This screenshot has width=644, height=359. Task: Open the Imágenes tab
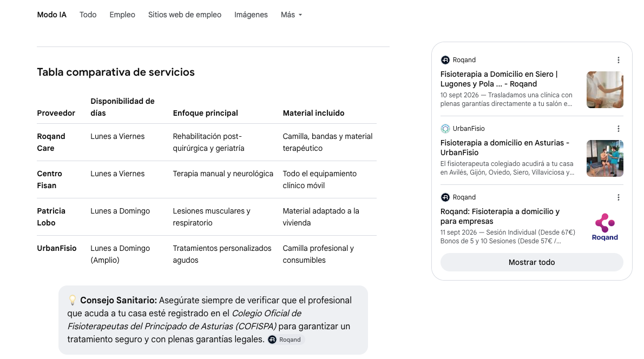pos(251,15)
